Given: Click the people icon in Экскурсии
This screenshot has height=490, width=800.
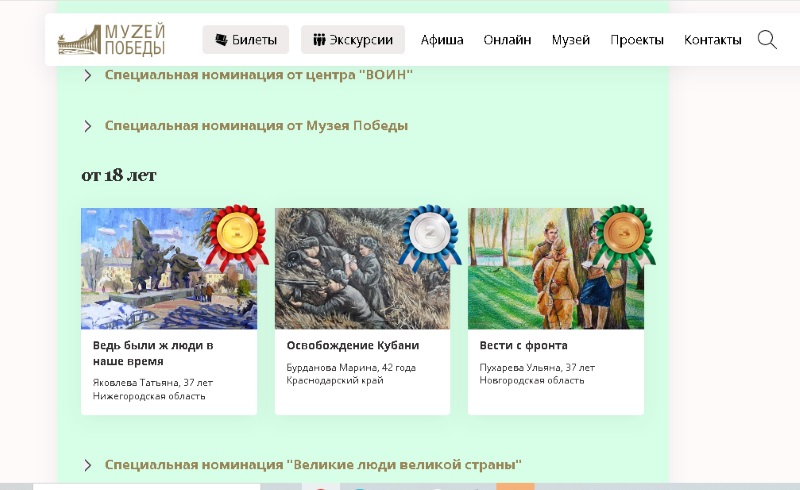Looking at the screenshot, I should click(x=319, y=39).
